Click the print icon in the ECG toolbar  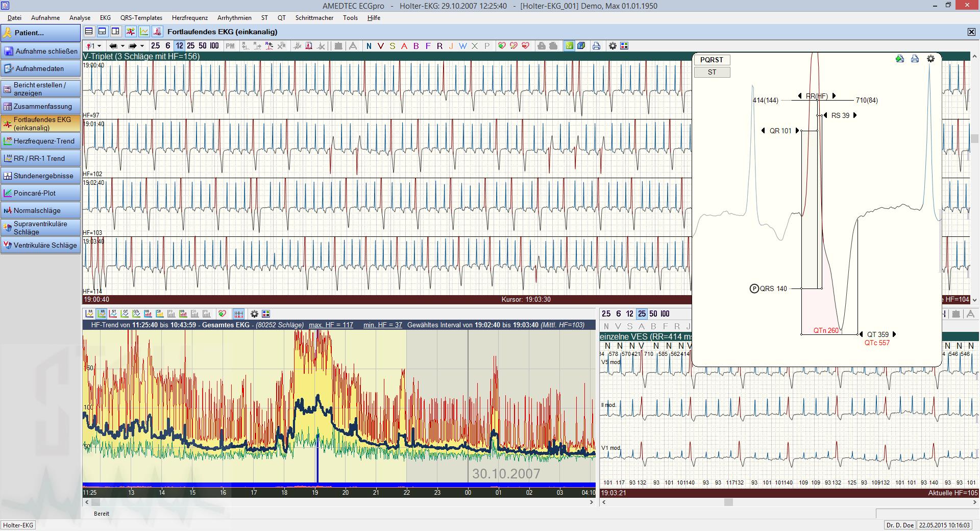[x=596, y=46]
